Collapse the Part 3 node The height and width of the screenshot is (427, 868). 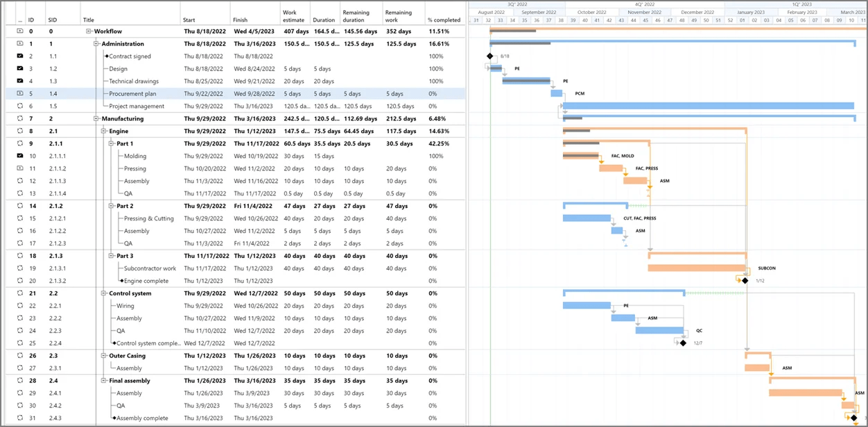point(112,256)
